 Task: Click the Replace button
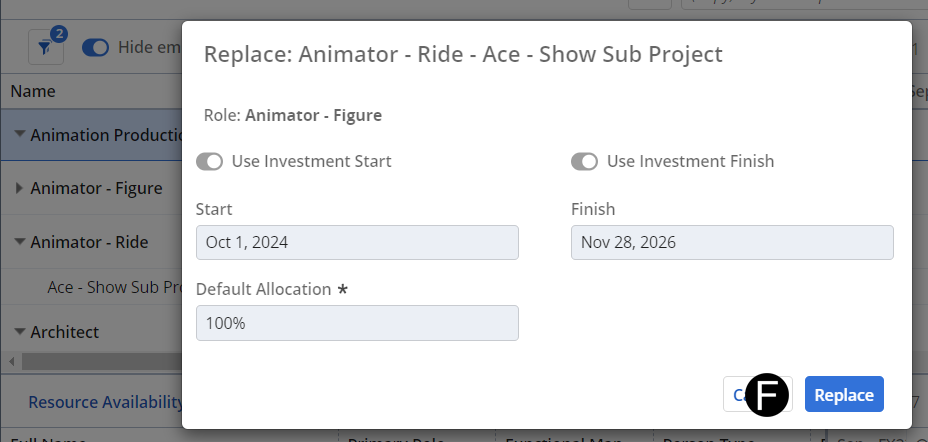(844, 395)
